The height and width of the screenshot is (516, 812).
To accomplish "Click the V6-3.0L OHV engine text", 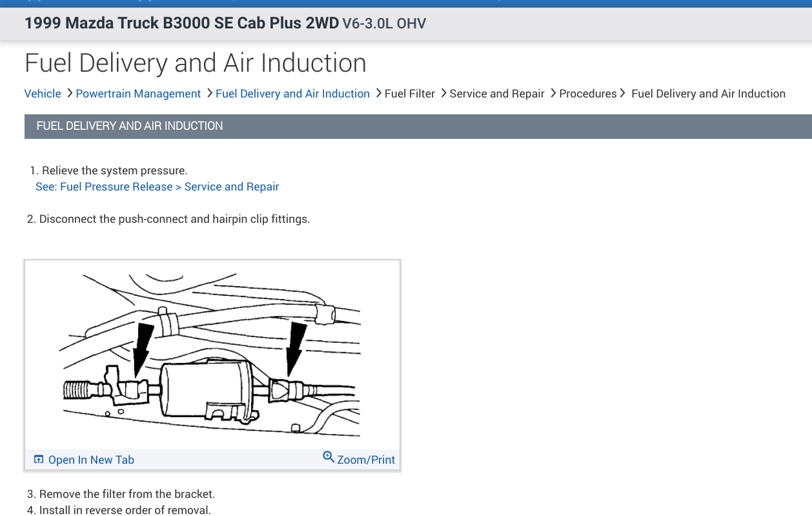I will [384, 24].
